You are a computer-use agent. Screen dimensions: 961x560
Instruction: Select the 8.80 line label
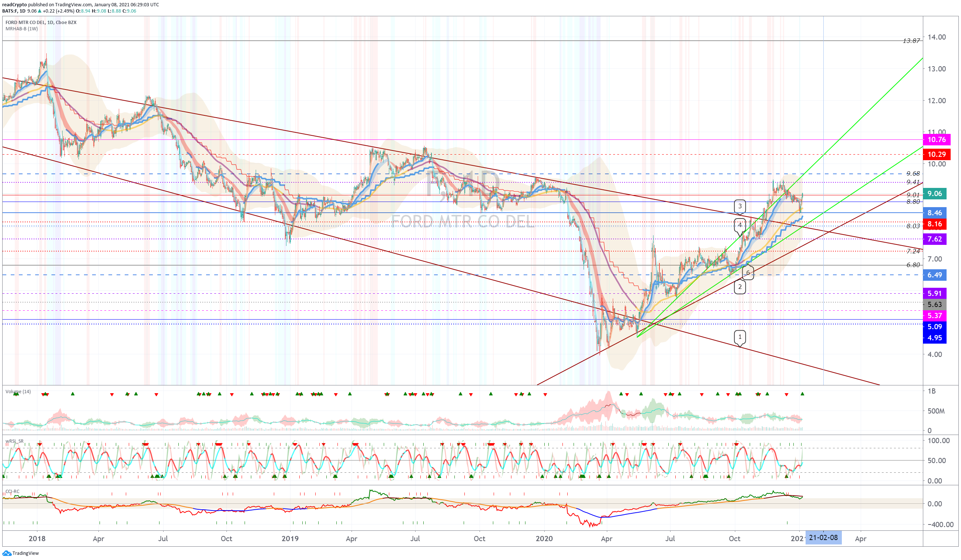pos(913,202)
